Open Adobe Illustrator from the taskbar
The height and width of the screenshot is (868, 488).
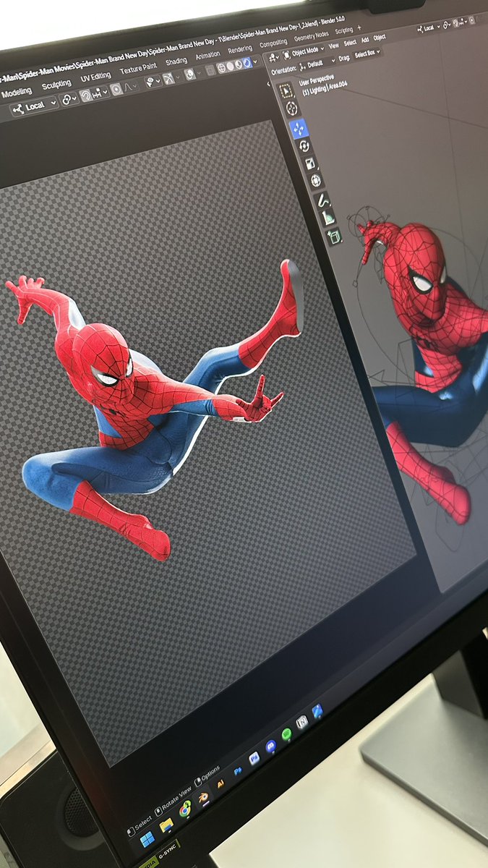click(221, 783)
